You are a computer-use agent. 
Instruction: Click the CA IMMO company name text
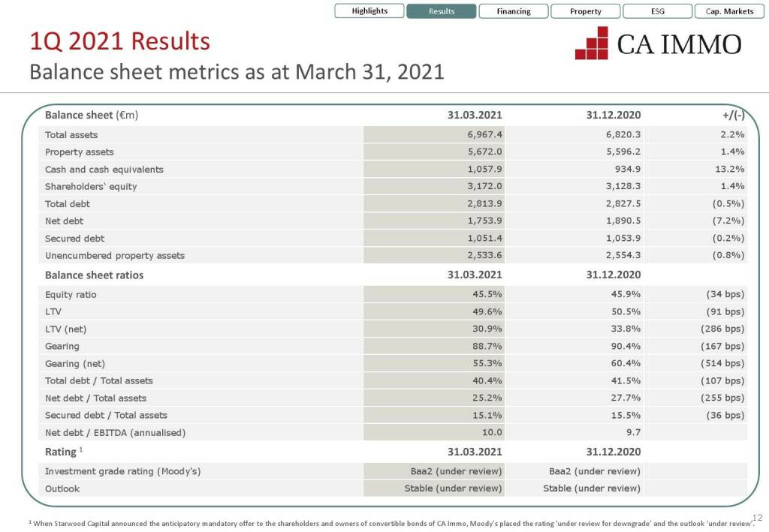click(x=679, y=44)
